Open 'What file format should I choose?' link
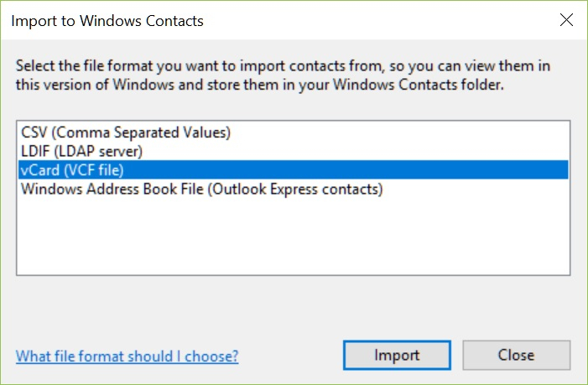The width and height of the screenshot is (588, 385). coord(127,356)
